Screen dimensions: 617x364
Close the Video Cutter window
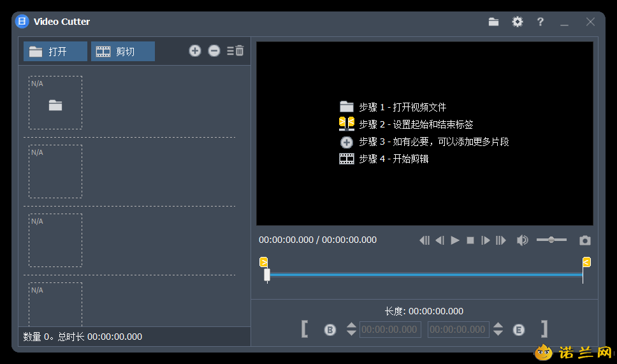(590, 22)
